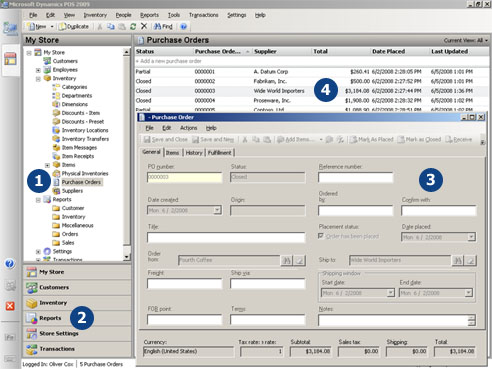Image resolution: width=492 pixels, height=369 pixels.
Task: Switch to the Items tab in Purchase Order
Action: (173, 153)
